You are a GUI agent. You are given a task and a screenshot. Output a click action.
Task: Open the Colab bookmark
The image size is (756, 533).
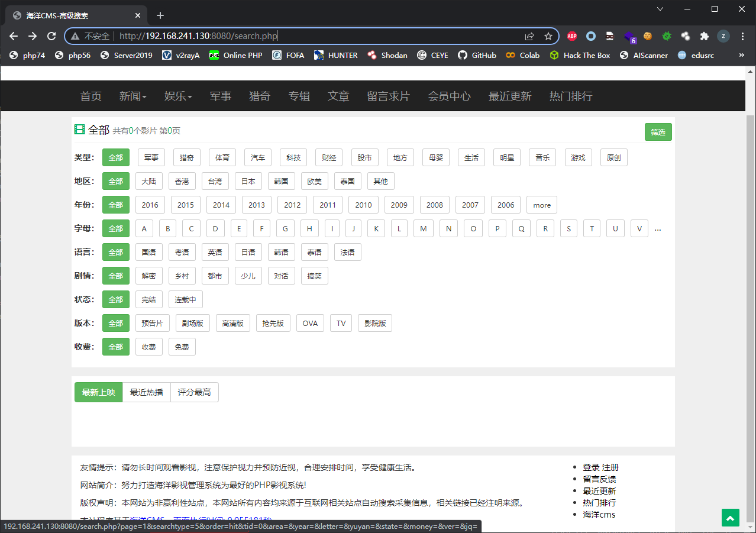tap(522, 55)
